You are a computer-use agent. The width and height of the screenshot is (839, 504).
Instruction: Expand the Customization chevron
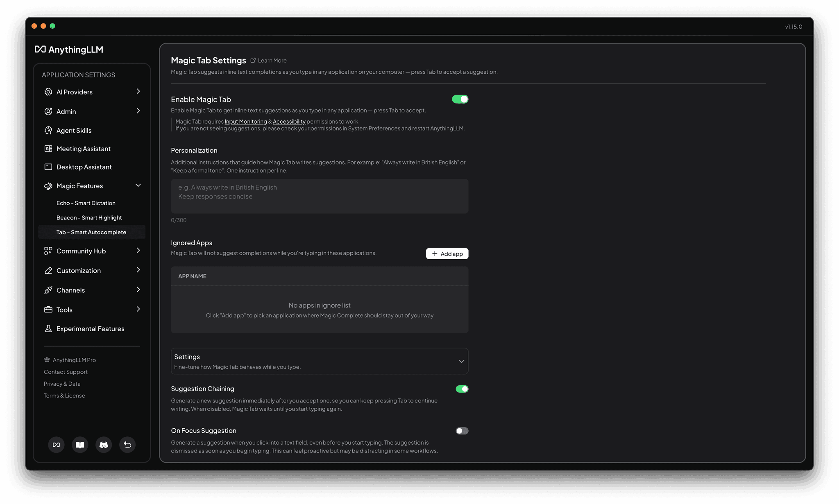pos(138,270)
